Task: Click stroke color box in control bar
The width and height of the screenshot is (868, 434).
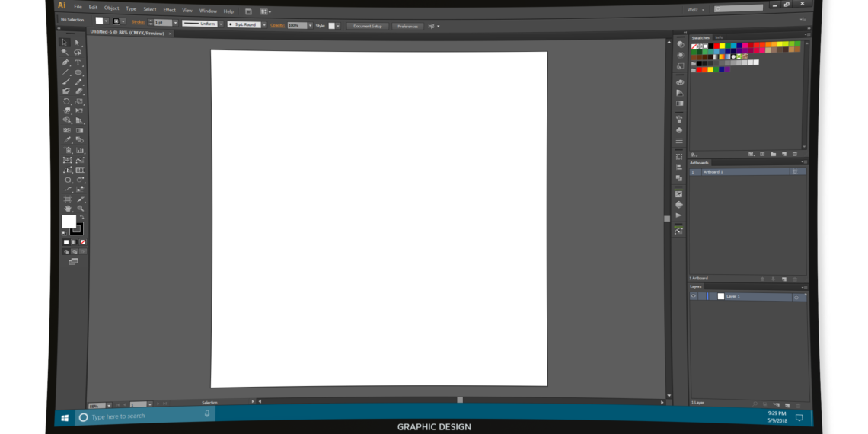Action: coord(116,21)
